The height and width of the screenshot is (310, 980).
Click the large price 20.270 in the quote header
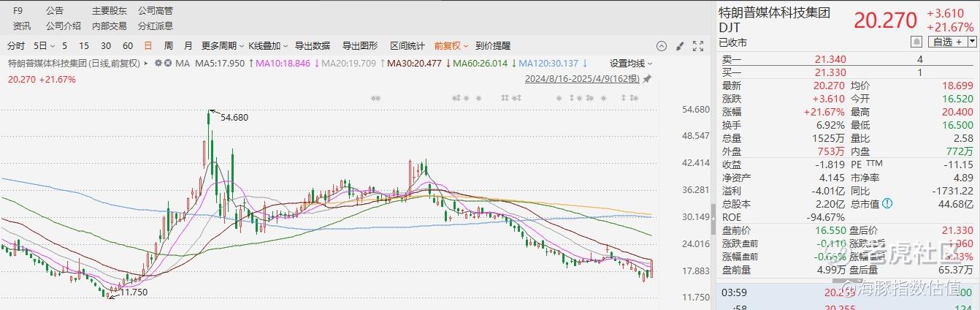tap(885, 20)
